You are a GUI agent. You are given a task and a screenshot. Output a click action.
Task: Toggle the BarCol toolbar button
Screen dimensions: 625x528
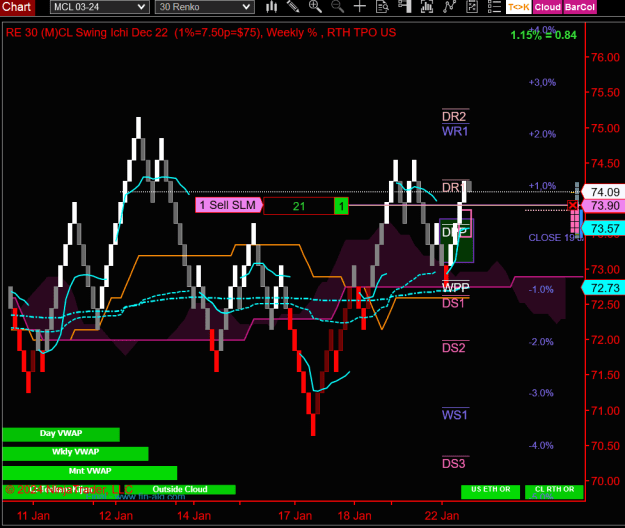click(580, 7)
